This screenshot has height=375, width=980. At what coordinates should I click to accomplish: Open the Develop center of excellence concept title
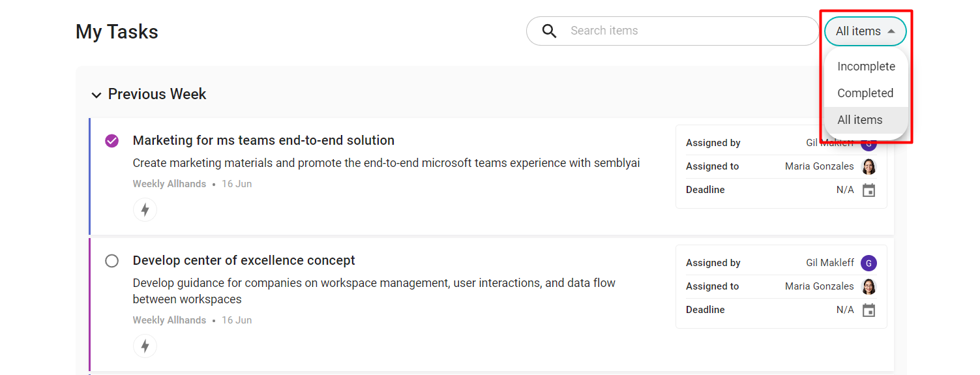point(244,260)
